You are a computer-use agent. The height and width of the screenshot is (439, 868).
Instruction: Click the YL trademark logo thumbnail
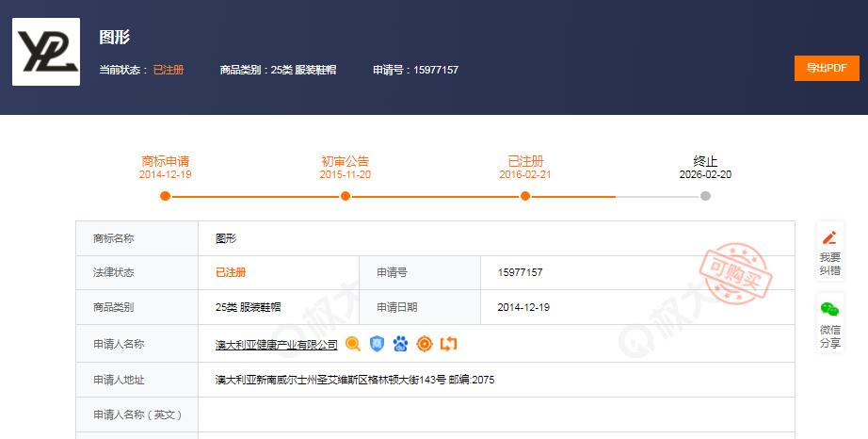tap(46, 52)
